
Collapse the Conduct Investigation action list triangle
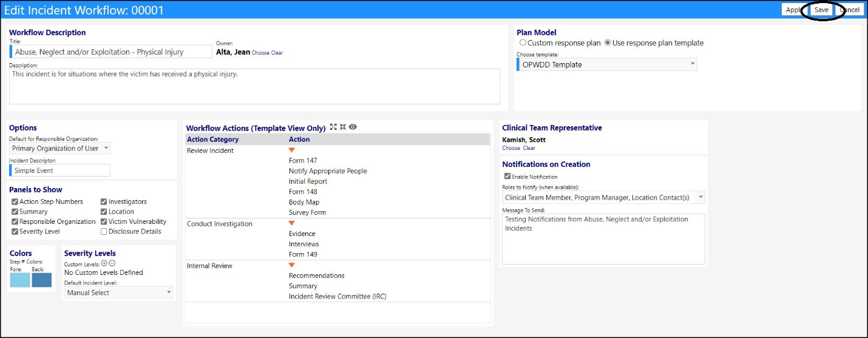(x=291, y=223)
